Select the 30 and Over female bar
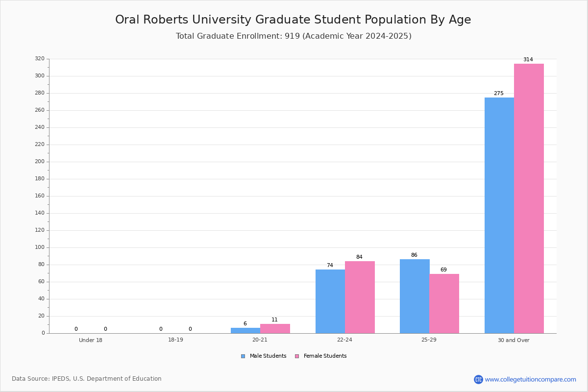Image resolution: width=588 pixels, height=392 pixels. point(529,198)
